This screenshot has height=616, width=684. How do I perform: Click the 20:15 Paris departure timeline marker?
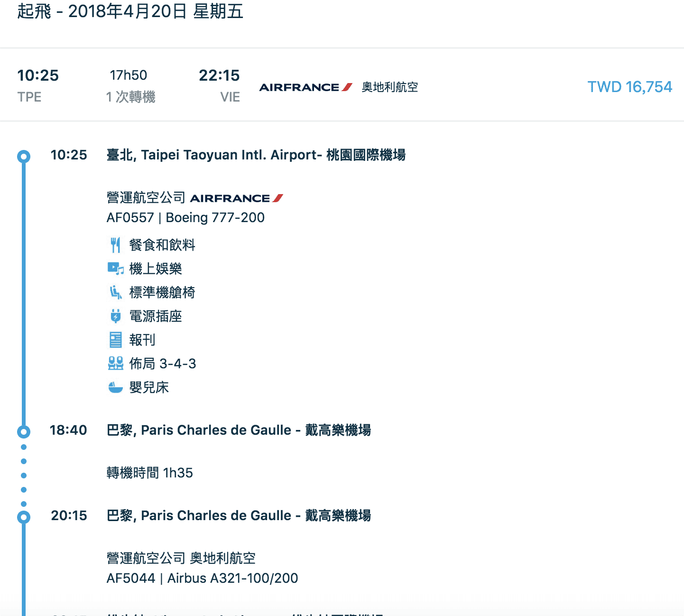[x=24, y=517]
